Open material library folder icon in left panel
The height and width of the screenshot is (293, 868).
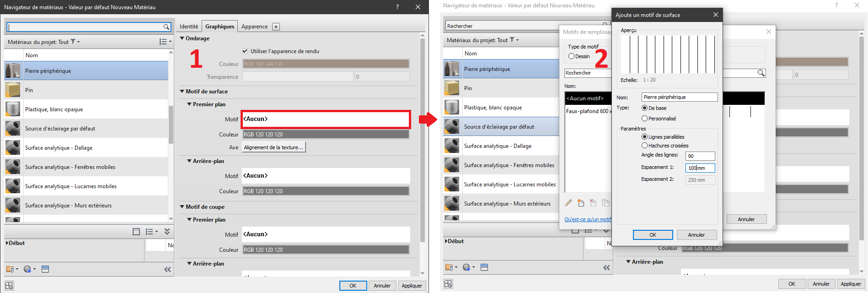pos(10,269)
